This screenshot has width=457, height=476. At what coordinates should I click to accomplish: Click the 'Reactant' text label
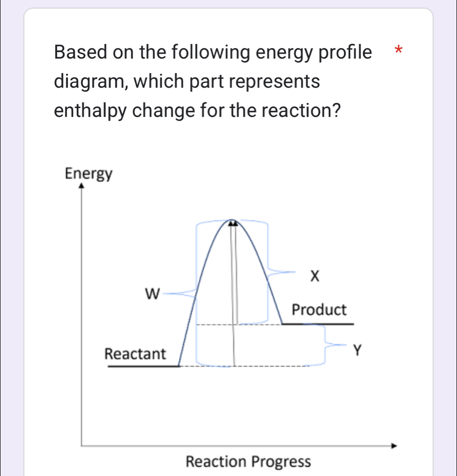136,353
